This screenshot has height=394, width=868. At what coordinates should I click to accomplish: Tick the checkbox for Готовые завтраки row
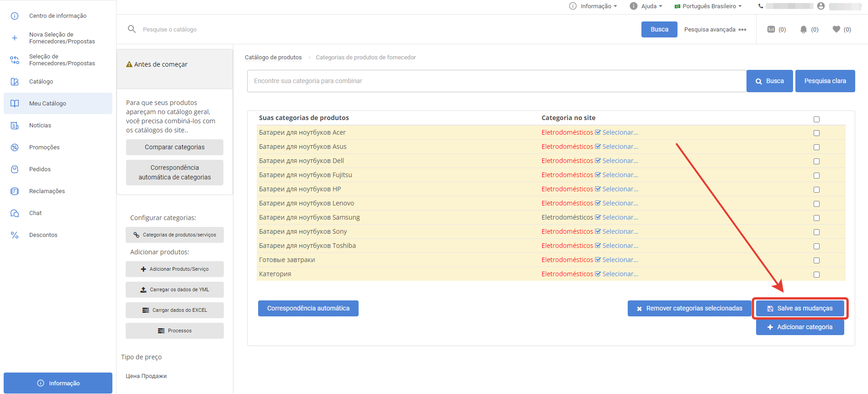[x=816, y=260]
